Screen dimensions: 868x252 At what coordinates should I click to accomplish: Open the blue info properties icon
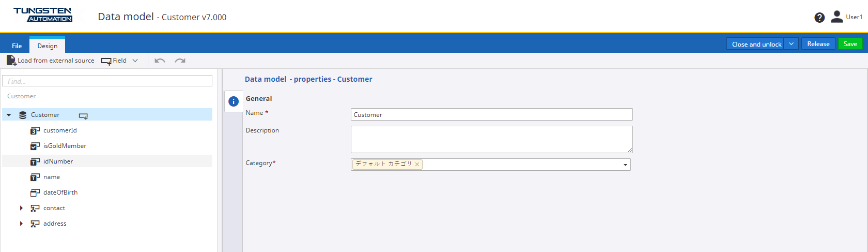234,101
